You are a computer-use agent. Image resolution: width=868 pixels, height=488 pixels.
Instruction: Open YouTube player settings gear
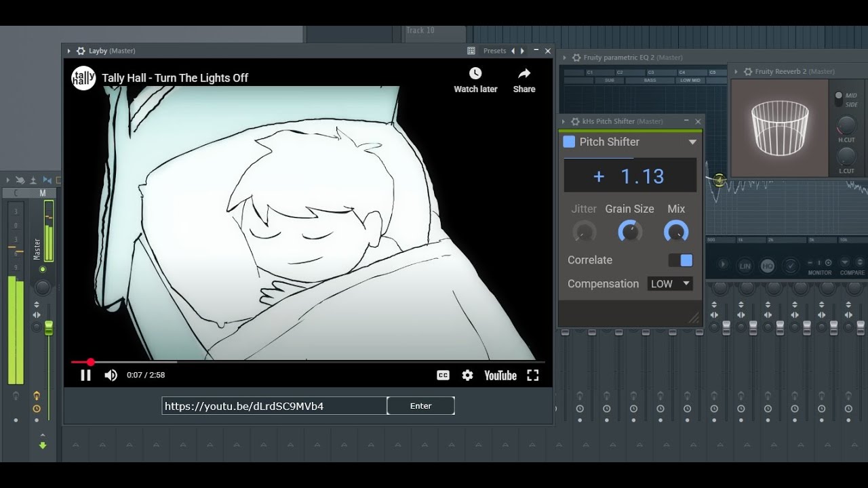(x=467, y=375)
